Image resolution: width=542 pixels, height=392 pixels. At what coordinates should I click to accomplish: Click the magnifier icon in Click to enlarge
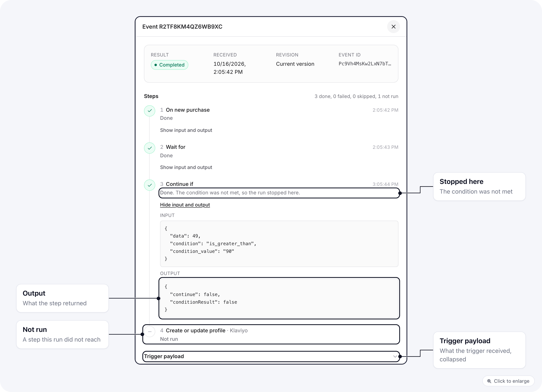click(489, 381)
